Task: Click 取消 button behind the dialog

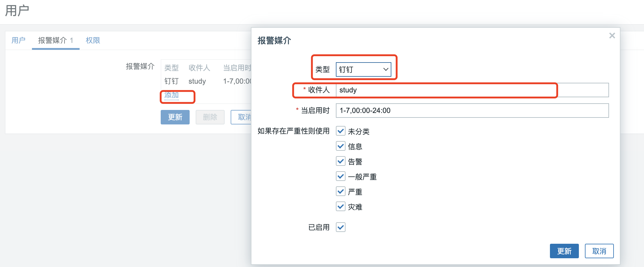Action: coord(241,117)
